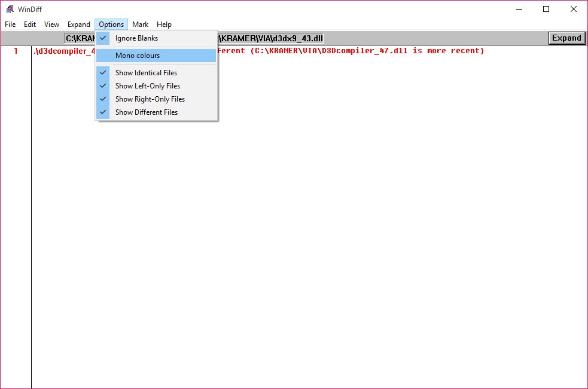Toggle Show Right-Only Files
The image size is (588, 389).
pos(150,99)
